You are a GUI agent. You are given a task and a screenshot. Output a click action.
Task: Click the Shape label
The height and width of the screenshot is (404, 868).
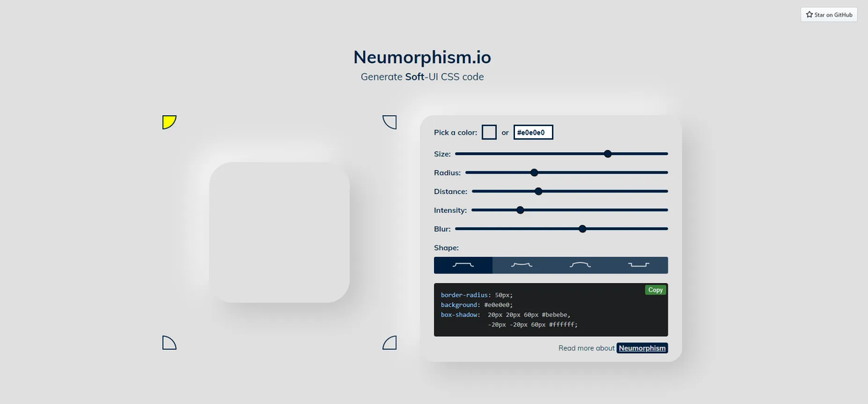pyautogui.click(x=446, y=248)
